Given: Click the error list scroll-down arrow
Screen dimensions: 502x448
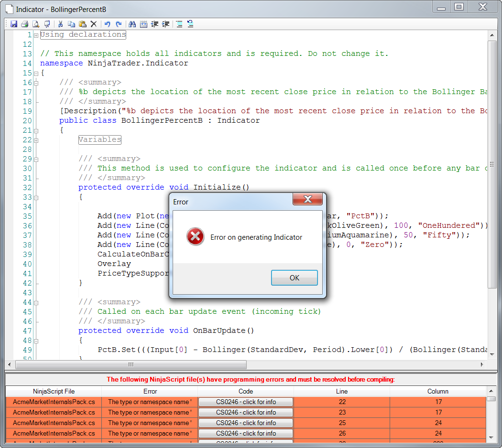Looking at the screenshot, I should (x=491, y=438).
